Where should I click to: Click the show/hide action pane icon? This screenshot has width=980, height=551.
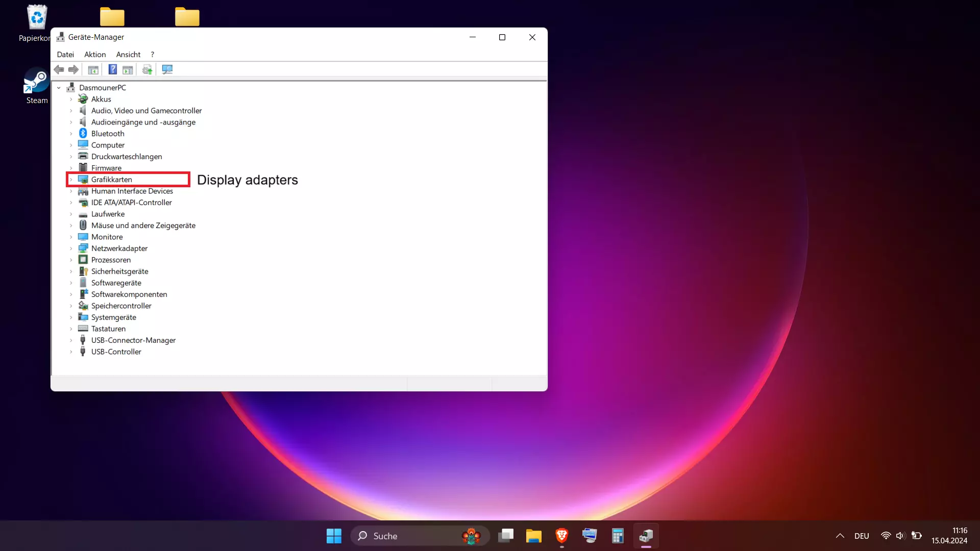click(128, 69)
